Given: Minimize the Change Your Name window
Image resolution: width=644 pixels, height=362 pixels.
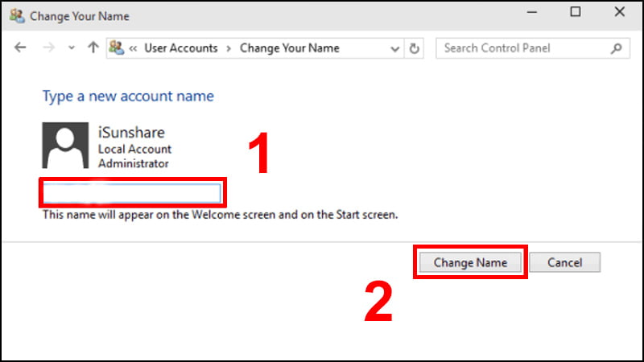Looking at the screenshot, I should pos(532,12).
